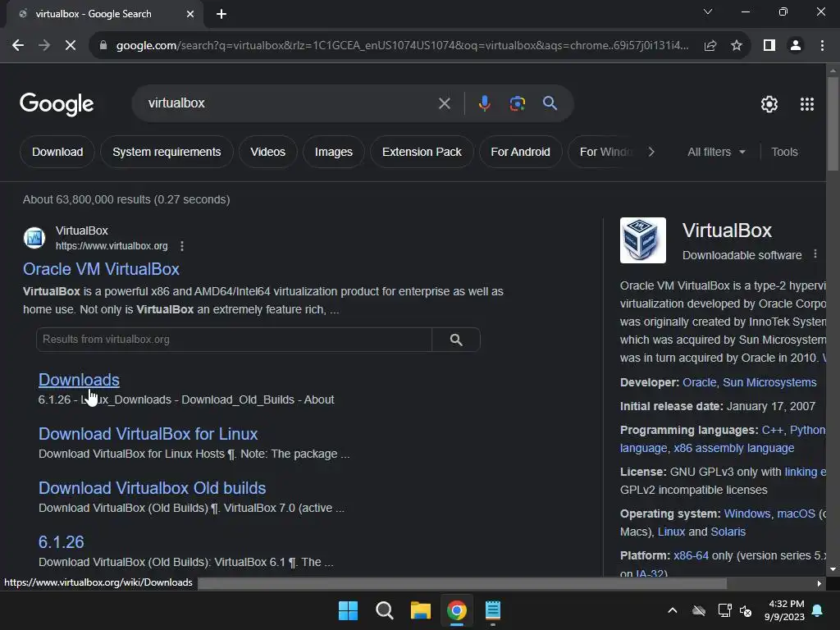Show hidden system tray icons

[673, 610]
